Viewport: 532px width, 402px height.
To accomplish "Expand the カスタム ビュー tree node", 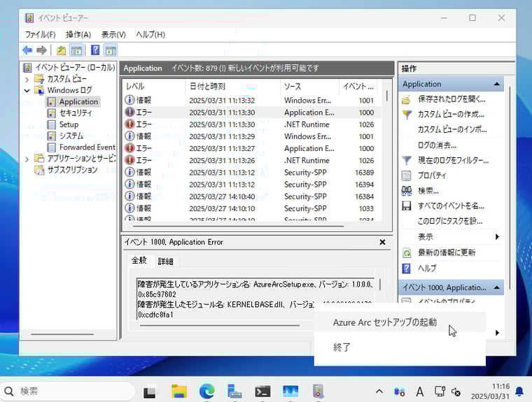I will [27, 80].
